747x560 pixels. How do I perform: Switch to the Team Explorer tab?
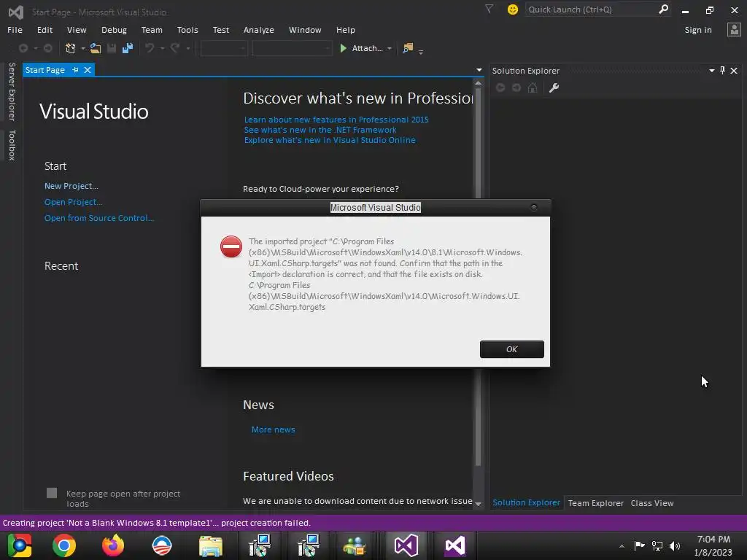click(x=595, y=503)
